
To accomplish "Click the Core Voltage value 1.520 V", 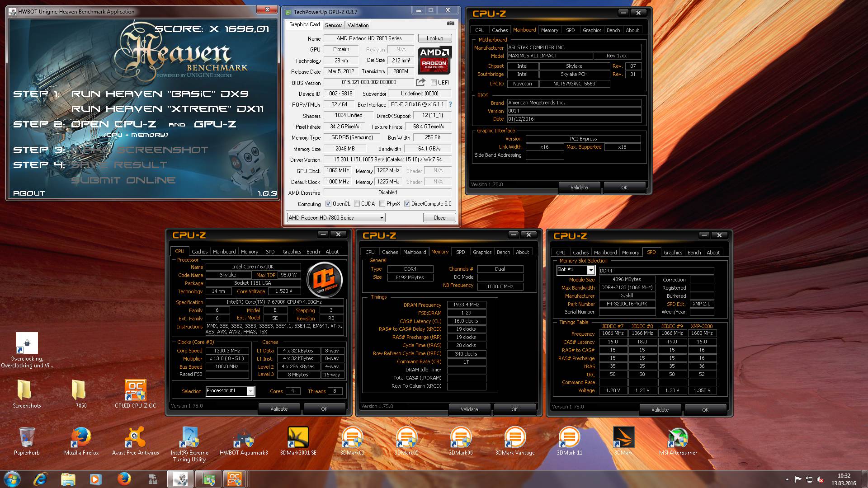I will 284,291.
